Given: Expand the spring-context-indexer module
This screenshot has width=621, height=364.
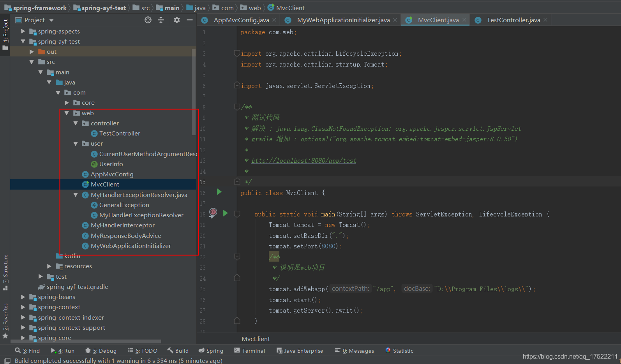Looking at the screenshot, I should coord(23,317).
